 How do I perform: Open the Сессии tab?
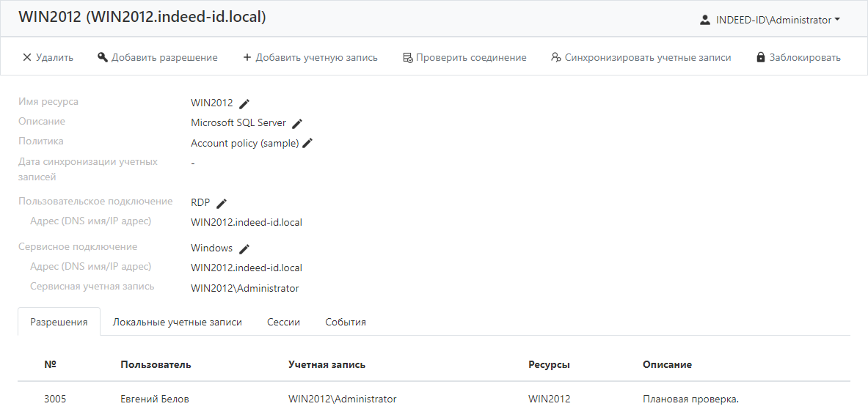click(x=283, y=322)
